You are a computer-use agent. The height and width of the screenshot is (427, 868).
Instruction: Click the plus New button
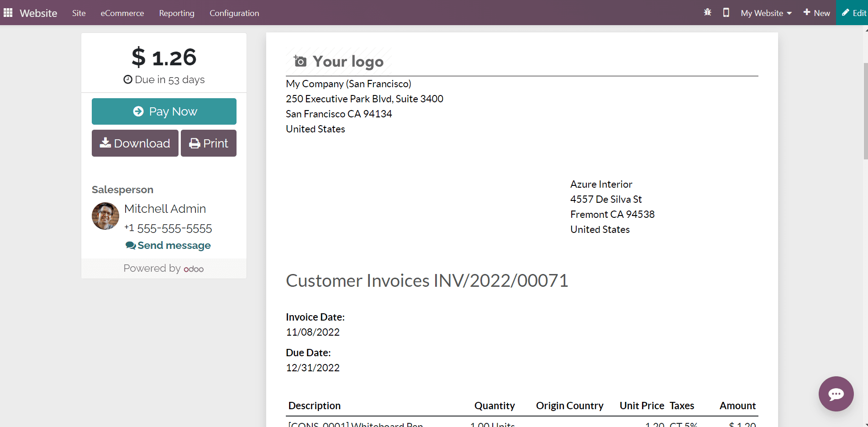click(816, 13)
